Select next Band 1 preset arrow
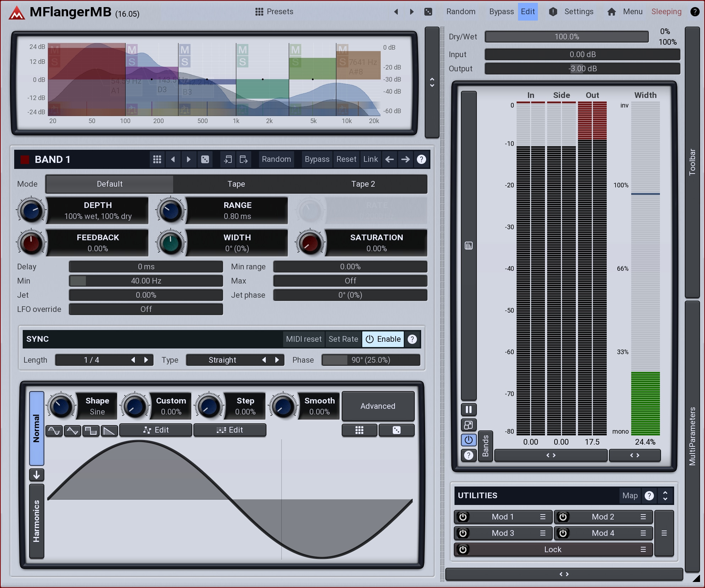The height and width of the screenshot is (588, 705). point(189,159)
